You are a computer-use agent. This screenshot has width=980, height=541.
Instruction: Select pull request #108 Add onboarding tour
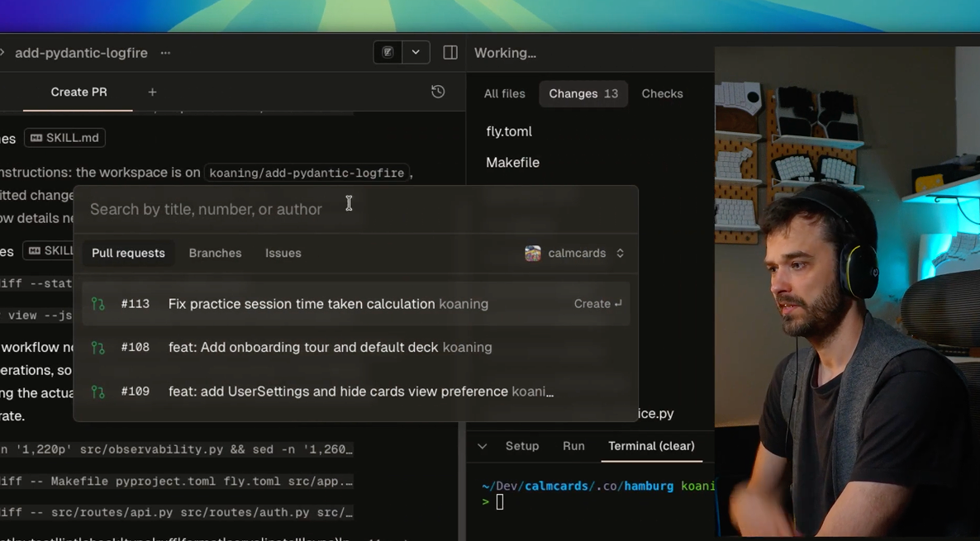[x=355, y=348]
